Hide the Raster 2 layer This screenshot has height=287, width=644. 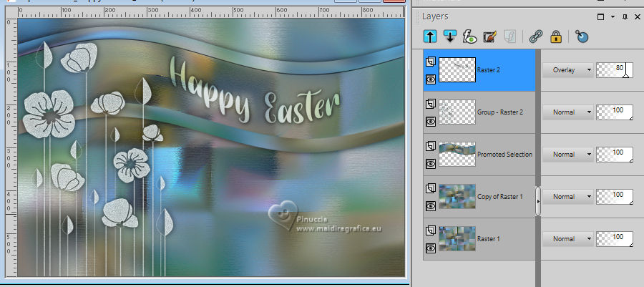(x=430, y=80)
